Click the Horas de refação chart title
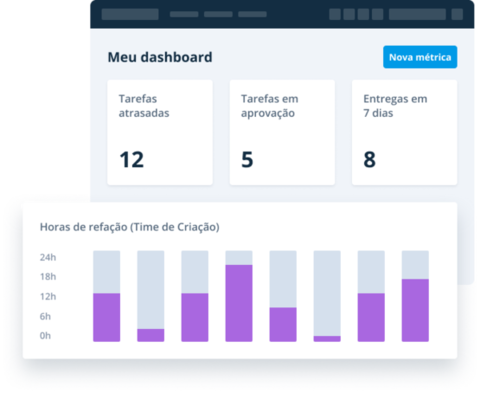This screenshot has height=393, width=480. tap(130, 227)
